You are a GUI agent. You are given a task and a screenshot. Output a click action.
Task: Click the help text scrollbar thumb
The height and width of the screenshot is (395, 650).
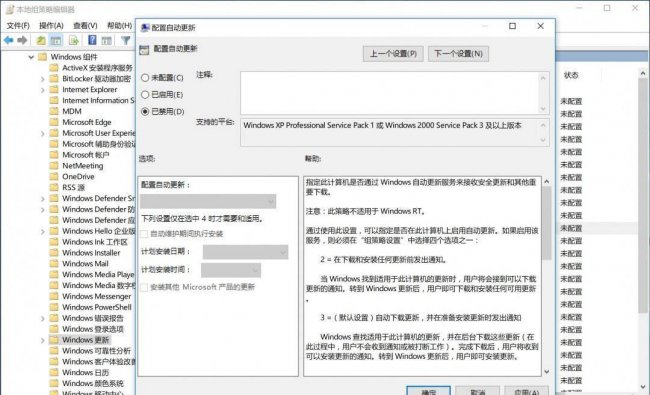(x=547, y=223)
